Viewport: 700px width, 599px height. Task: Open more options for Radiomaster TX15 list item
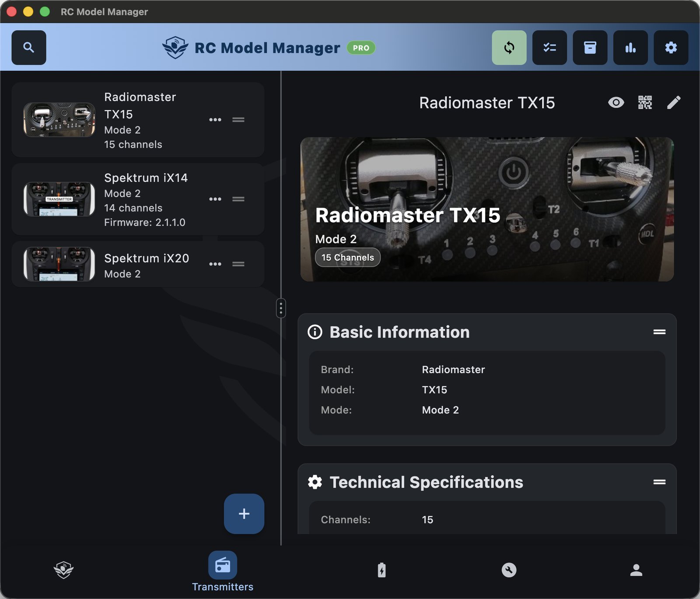(x=215, y=120)
